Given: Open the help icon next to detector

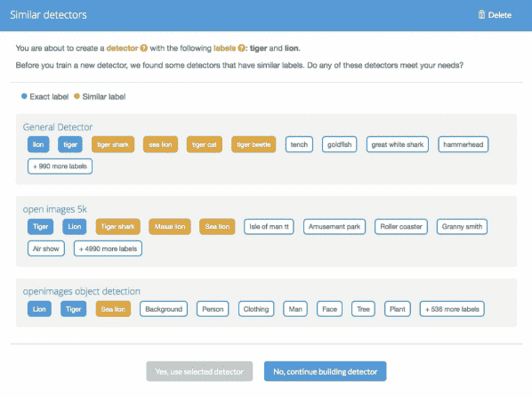Looking at the screenshot, I should 144,48.
